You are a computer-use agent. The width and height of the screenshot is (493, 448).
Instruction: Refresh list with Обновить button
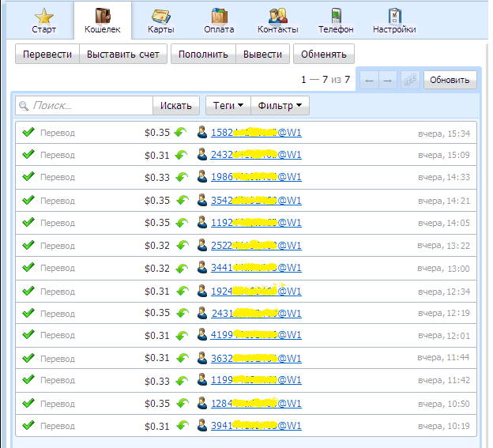(450, 80)
